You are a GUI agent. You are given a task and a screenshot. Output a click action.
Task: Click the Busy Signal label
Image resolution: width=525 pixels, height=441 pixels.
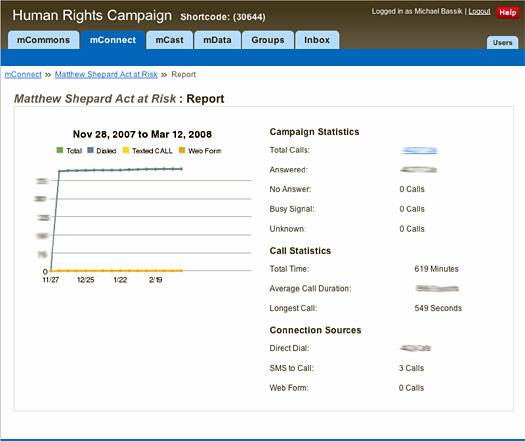[x=292, y=209]
